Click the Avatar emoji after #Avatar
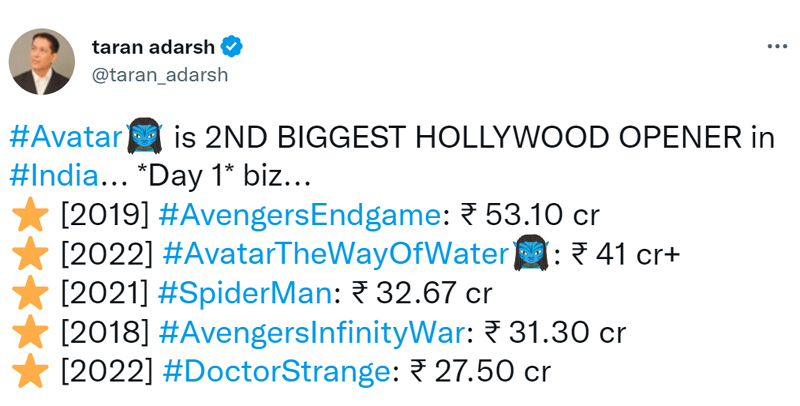800x406 pixels. point(144,137)
